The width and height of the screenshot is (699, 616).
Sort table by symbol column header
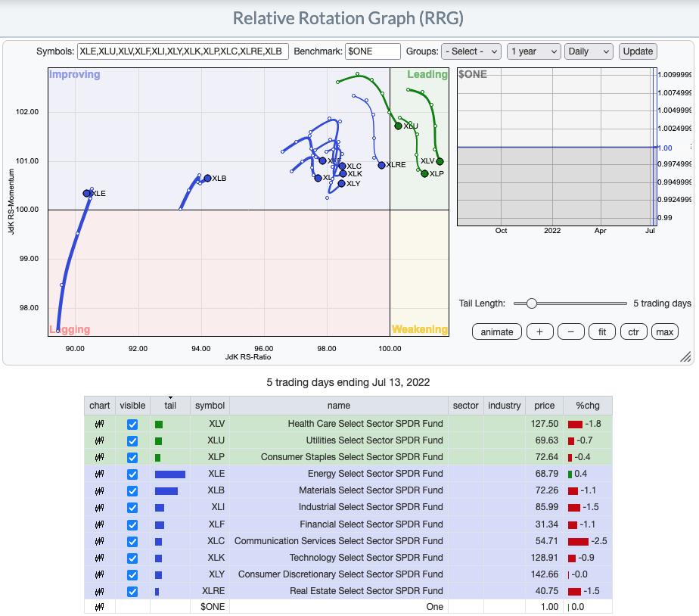210,406
